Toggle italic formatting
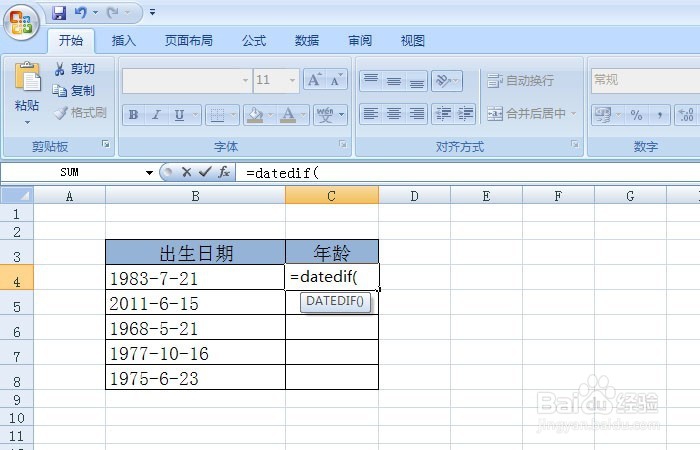The width and height of the screenshot is (700, 450). 156,115
